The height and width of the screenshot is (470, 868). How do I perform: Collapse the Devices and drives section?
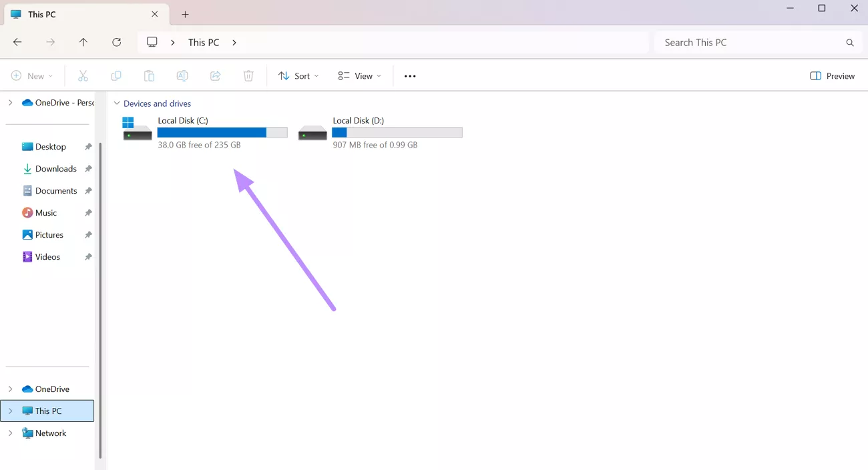coord(117,103)
